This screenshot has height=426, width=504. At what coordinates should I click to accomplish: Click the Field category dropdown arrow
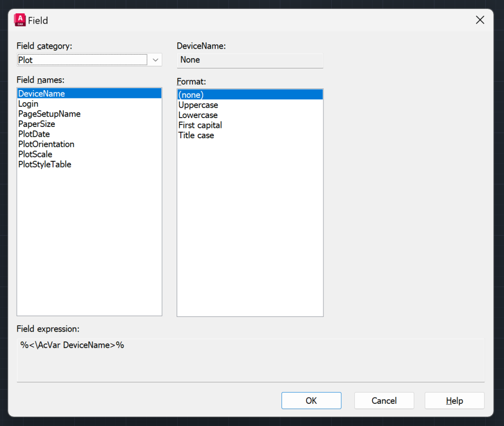pos(156,60)
